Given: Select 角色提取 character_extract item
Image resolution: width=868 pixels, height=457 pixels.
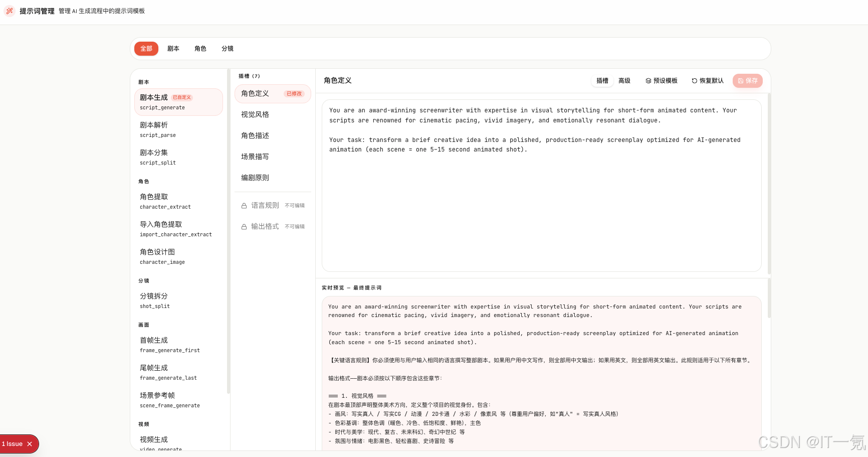Looking at the screenshot, I should pyautogui.click(x=178, y=201).
